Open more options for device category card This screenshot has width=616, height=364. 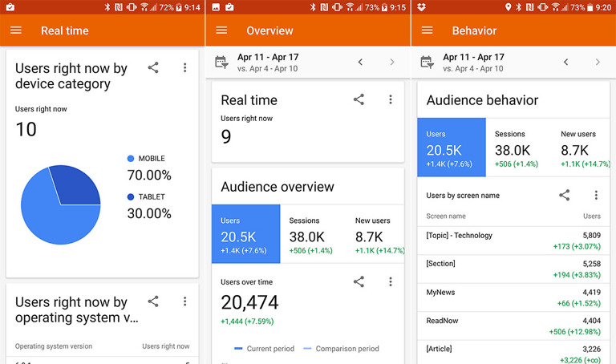pos(184,68)
